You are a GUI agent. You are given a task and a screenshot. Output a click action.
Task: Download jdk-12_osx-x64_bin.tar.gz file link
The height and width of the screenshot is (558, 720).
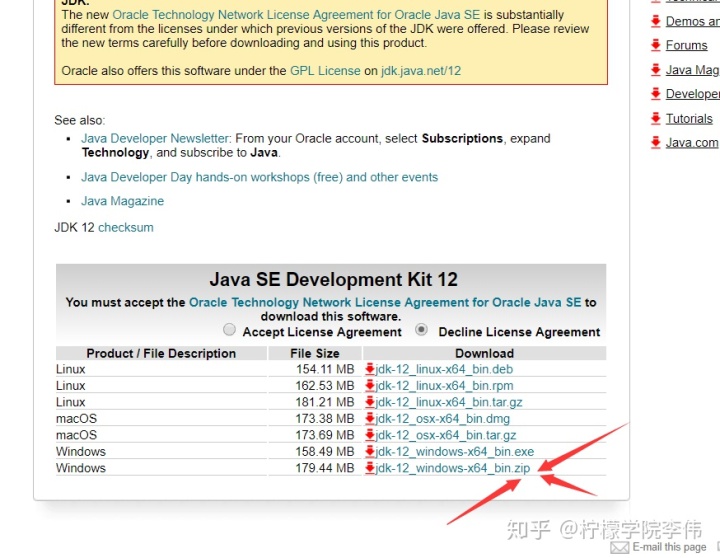446,435
